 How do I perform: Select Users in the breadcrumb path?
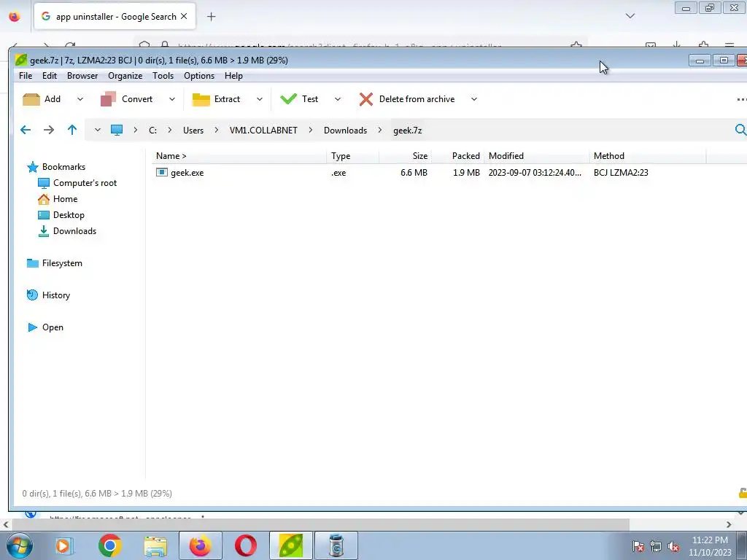click(x=193, y=131)
